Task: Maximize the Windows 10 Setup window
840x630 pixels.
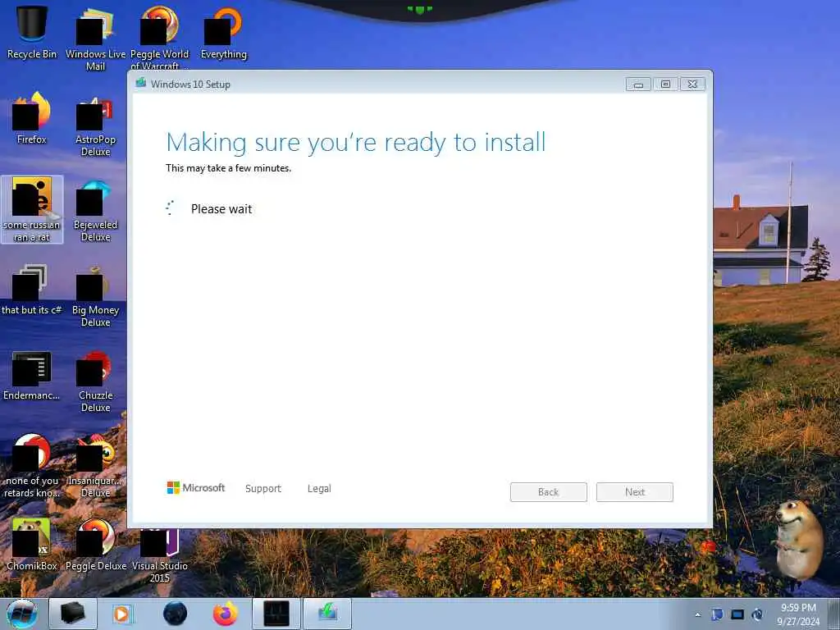Action: 665,84
